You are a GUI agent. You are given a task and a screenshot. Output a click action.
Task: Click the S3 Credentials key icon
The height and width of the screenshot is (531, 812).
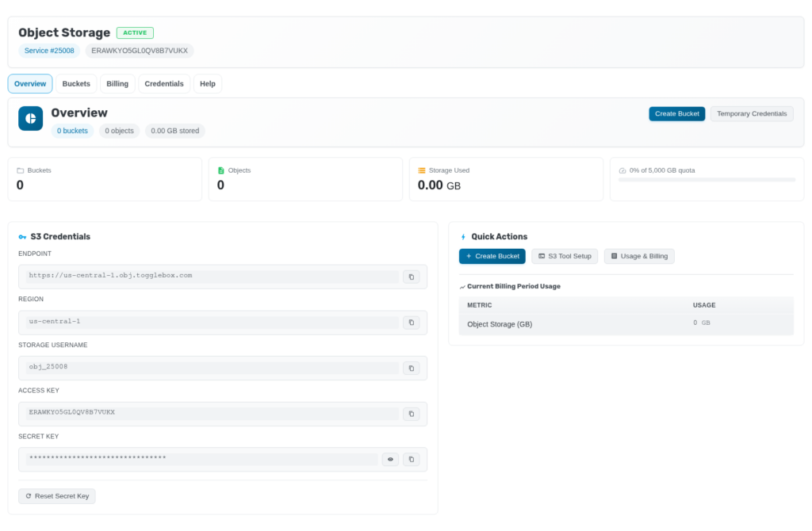click(22, 237)
